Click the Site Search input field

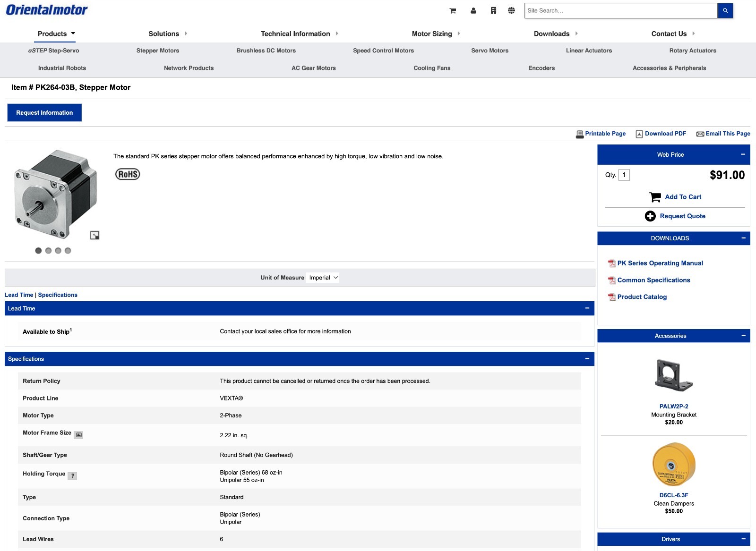click(x=620, y=10)
